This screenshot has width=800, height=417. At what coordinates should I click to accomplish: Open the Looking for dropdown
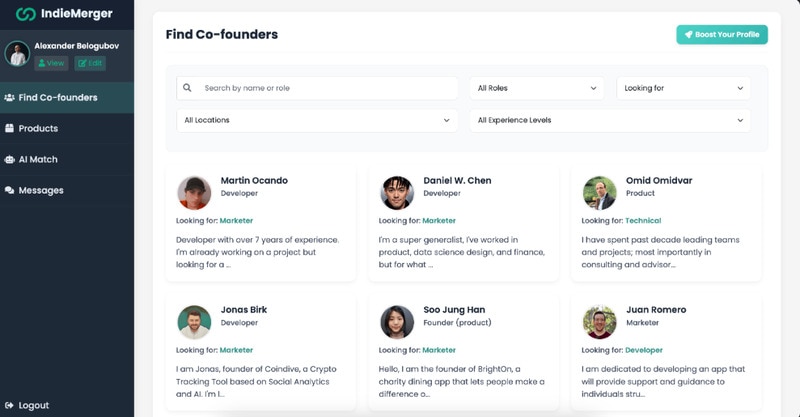pos(683,88)
